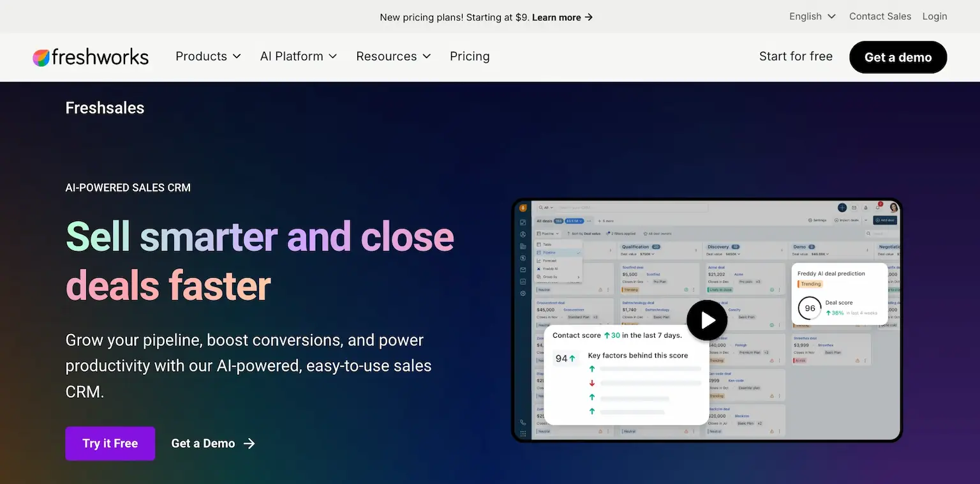Select the hero Get a Demo arrow link
This screenshot has width=980, height=484.
[213, 443]
